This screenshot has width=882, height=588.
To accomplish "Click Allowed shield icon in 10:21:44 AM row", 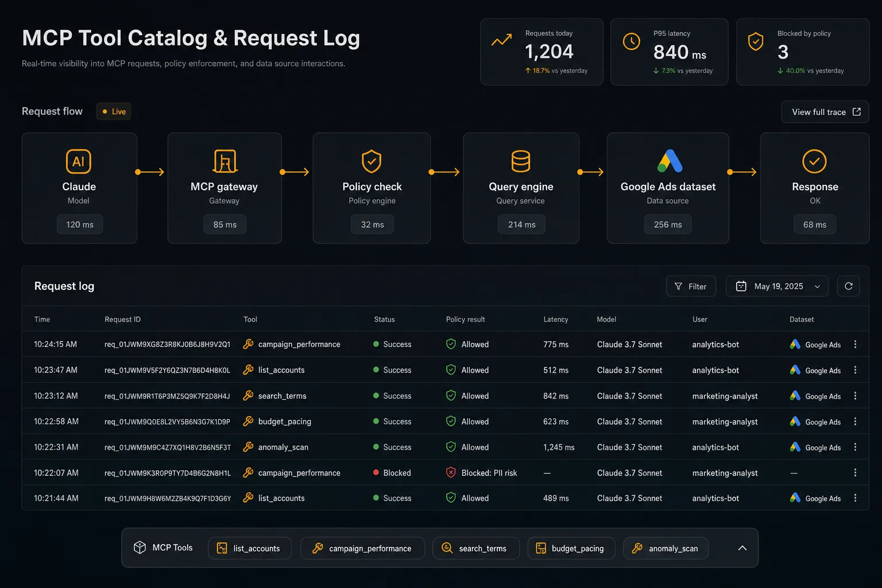I will point(451,498).
